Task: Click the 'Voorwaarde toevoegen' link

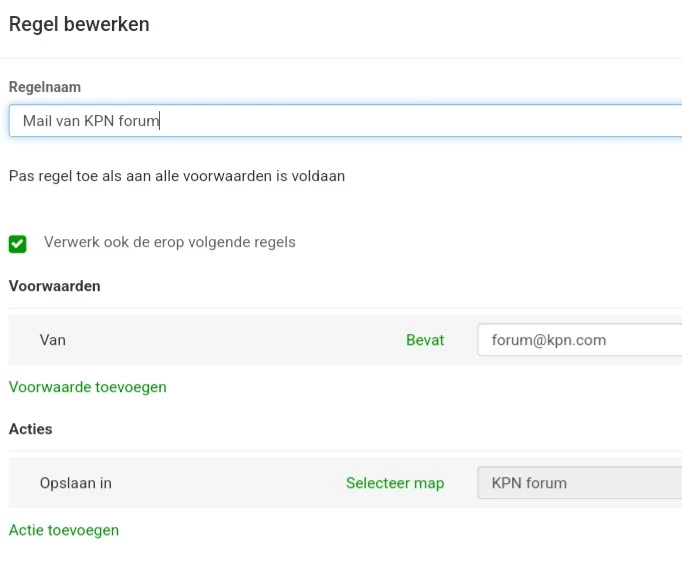Action: [x=88, y=387]
